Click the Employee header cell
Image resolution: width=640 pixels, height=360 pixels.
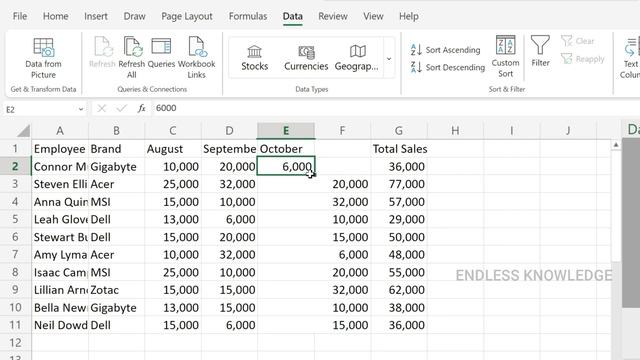(60, 149)
